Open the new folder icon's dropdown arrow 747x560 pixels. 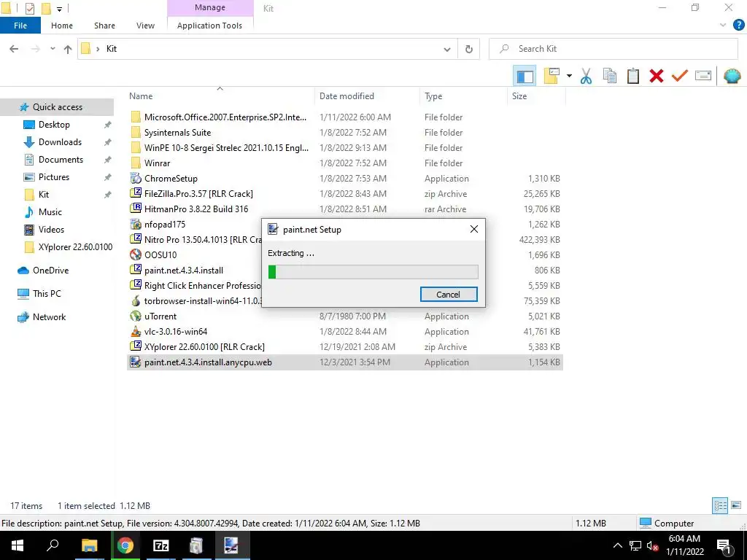pyautogui.click(x=569, y=76)
